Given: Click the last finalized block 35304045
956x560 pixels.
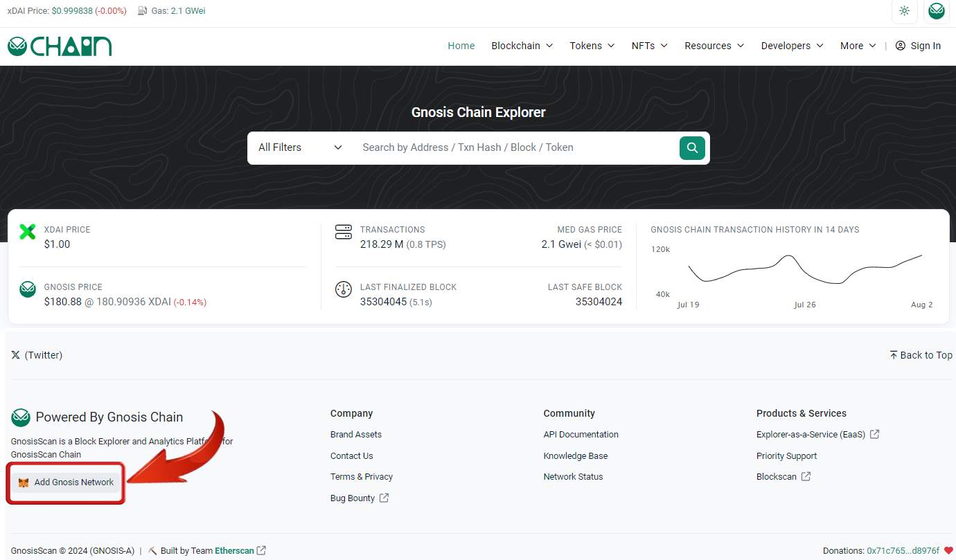Looking at the screenshot, I should tap(383, 302).
